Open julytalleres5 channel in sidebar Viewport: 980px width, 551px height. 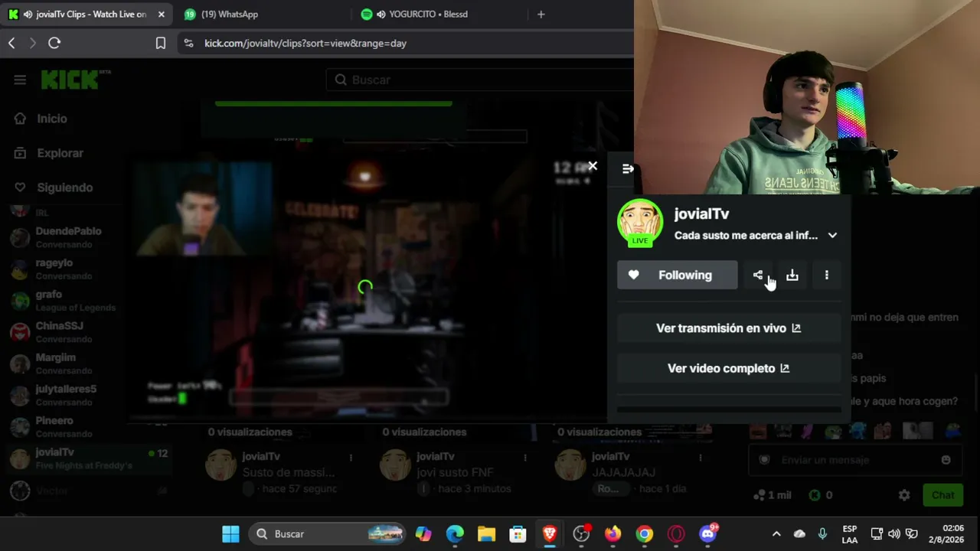click(88, 395)
